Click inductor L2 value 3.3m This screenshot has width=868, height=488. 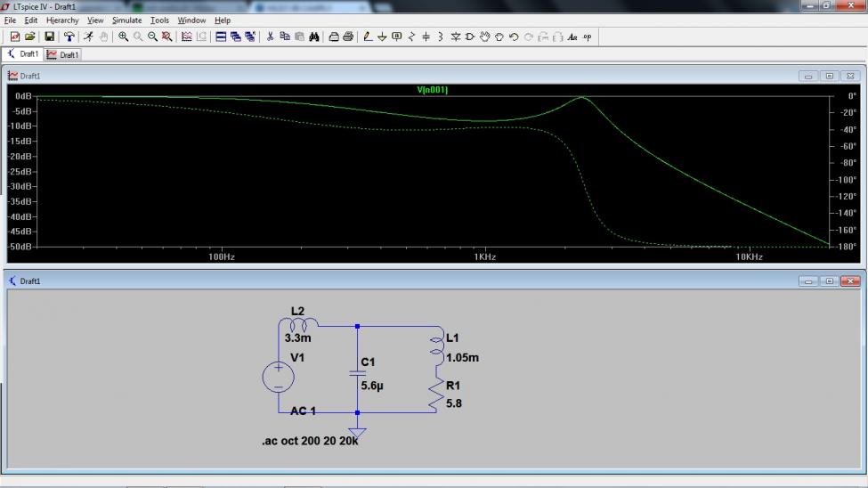(x=298, y=338)
